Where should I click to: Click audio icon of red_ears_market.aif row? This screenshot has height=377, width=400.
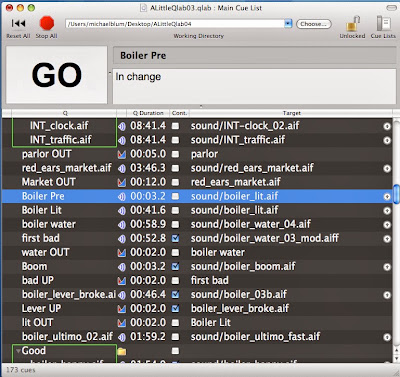pos(122,168)
